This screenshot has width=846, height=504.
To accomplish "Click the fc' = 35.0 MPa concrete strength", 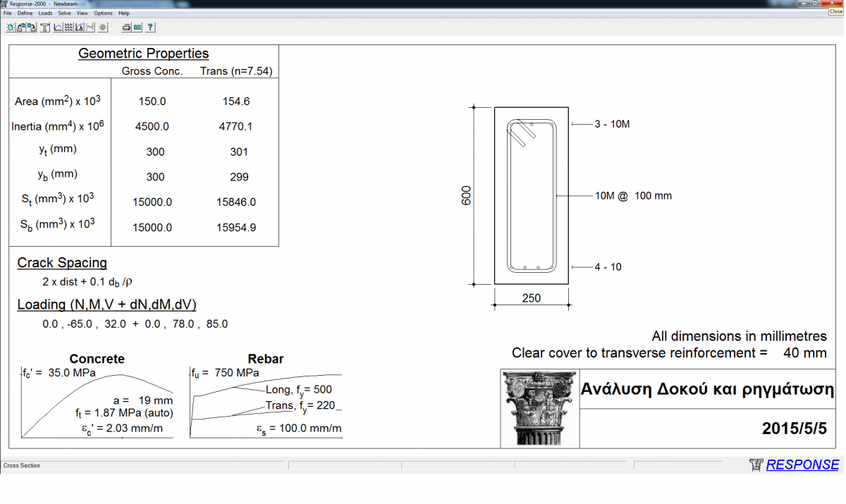I will pos(59,373).
